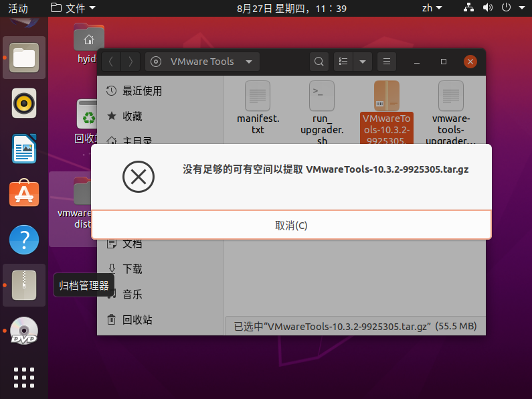Open zh input method dropdown

pyautogui.click(x=432, y=8)
